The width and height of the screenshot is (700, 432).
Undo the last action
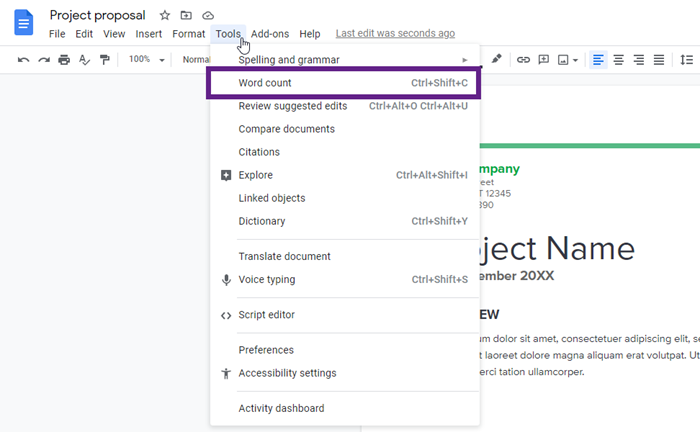23,60
